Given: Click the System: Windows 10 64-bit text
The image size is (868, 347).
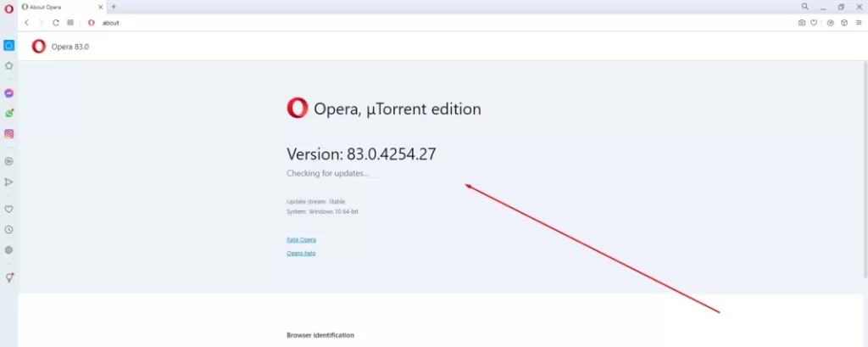Looking at the screenshot, I should tap(322, 212).
